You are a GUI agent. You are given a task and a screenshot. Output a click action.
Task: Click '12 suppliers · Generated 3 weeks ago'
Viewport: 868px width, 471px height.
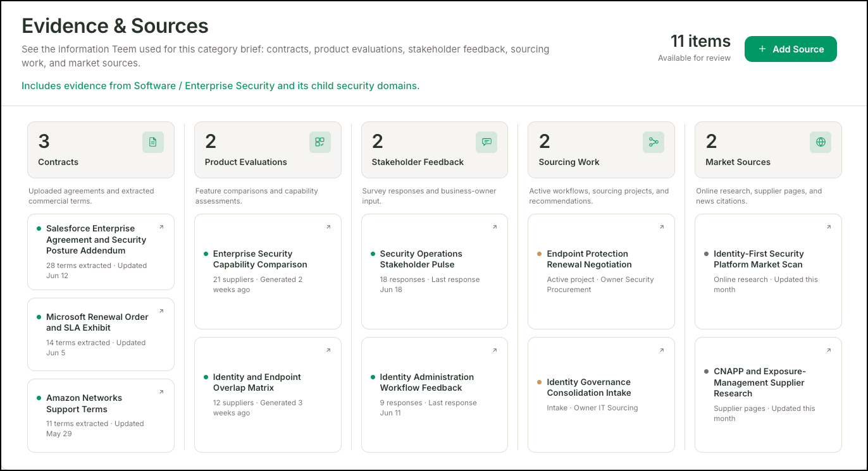pyautogui.click(x=258, y=408)
